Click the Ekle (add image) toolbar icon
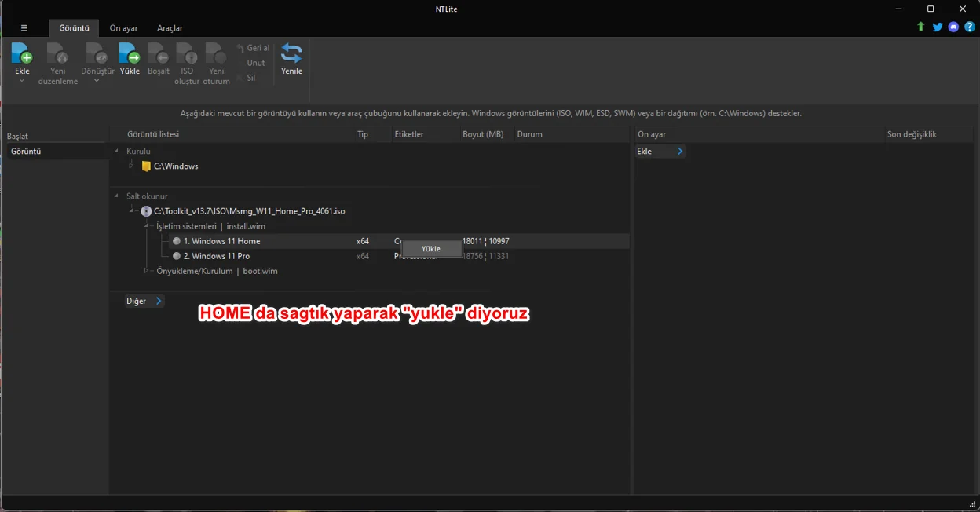Image resolution: width=980 pixels, height=512 pixels. tap(22, 53)
